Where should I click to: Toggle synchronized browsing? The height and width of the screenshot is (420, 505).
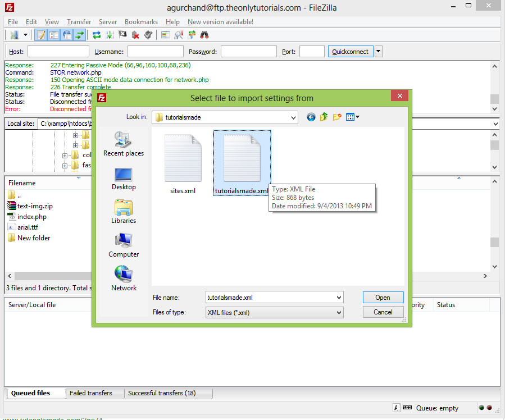point(190,35)
